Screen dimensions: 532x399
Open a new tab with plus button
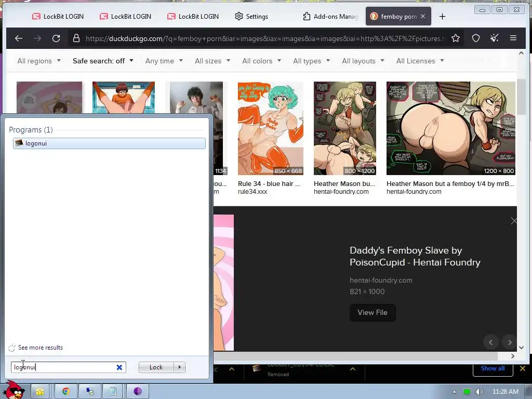tap(443, 16)
